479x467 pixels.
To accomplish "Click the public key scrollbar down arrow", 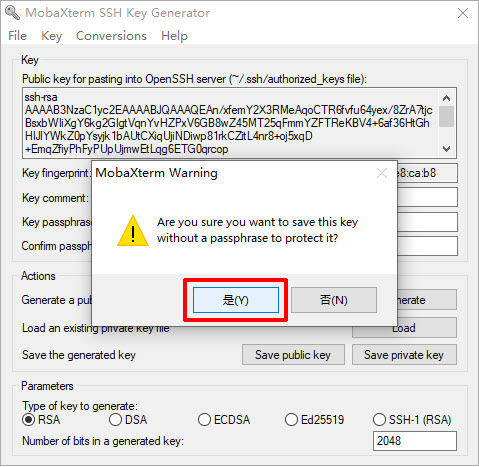I will (x=446, y=148).
